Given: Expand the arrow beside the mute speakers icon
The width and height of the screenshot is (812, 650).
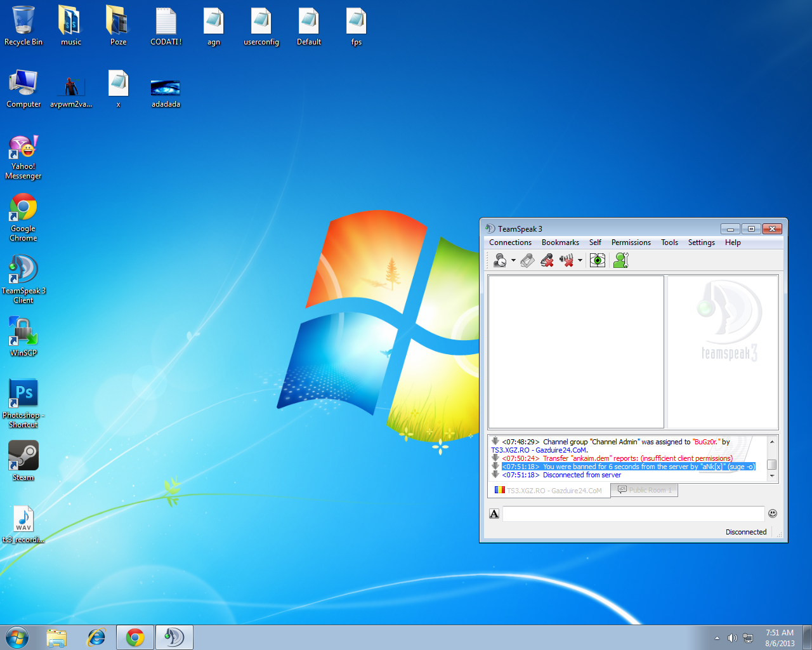Looking at the screenshot, I should point(580,260).
